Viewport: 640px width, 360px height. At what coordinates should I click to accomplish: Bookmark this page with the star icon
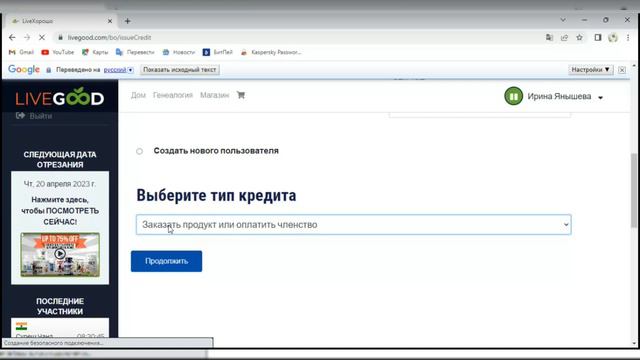point(579,38)
